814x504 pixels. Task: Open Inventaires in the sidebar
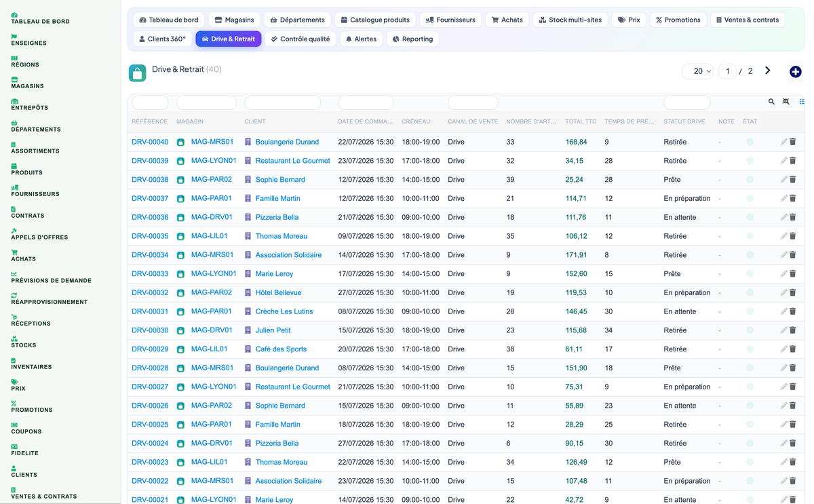click(x=31, y=364)
